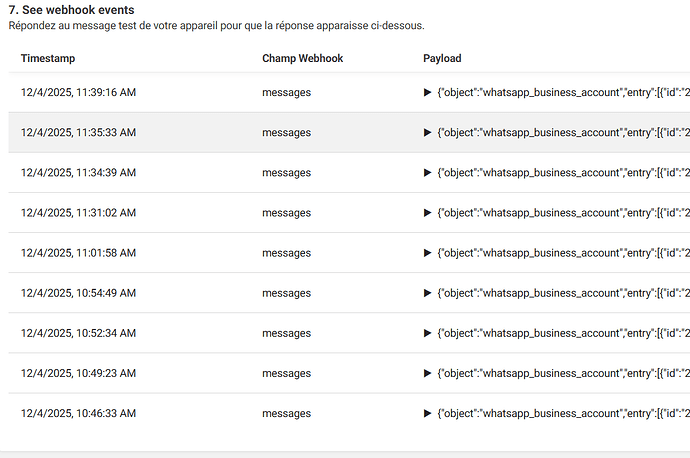The height and width of the screenshot is (458, 690).
Task: Click JSON payload text of 10:49:23 AM row
Action: coord(562,373)
